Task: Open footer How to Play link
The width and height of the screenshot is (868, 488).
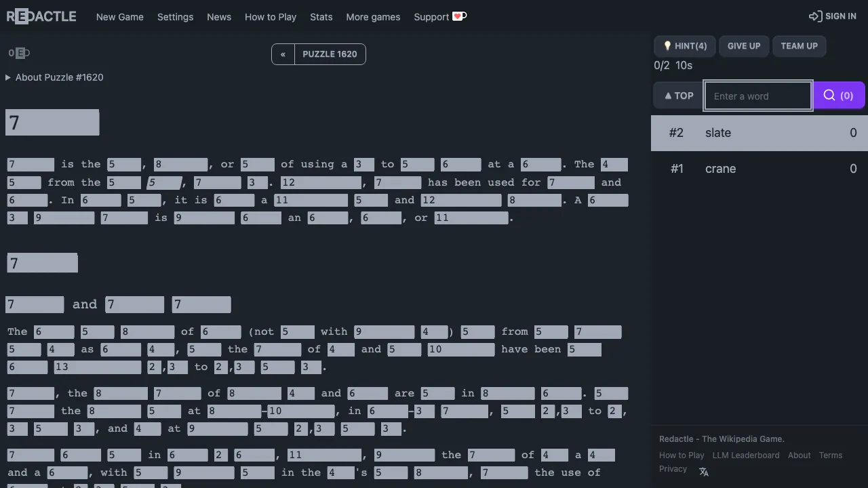Action: pyautogui.click(x=682, y=455)
